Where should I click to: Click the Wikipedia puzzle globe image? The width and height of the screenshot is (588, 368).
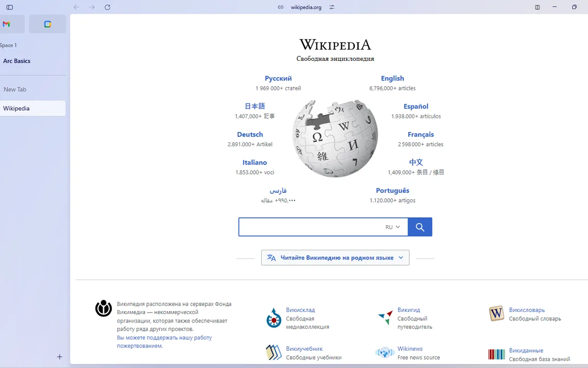coord(335,138)
